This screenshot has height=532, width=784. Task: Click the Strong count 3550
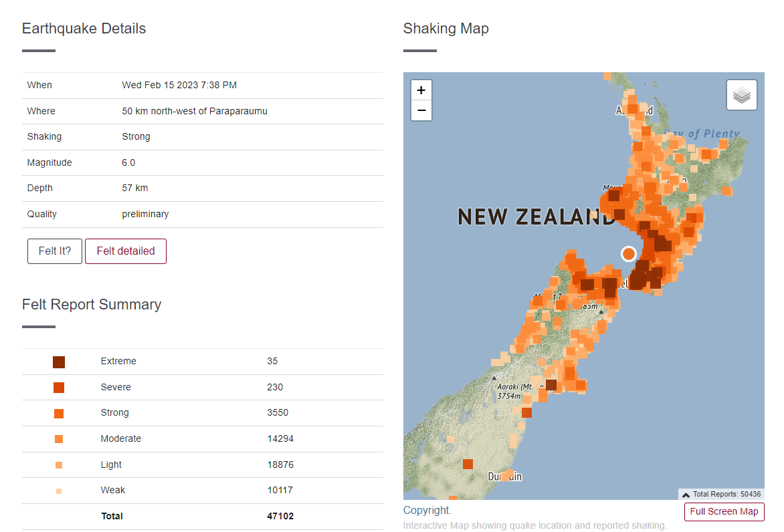(278, 412)
